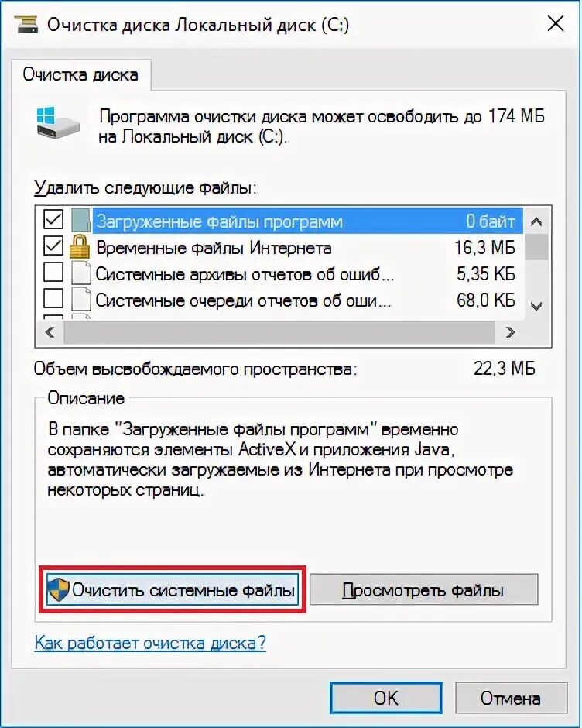Confirm with the OK button
This screenshot has width=582, height=728.
(386, 698)
